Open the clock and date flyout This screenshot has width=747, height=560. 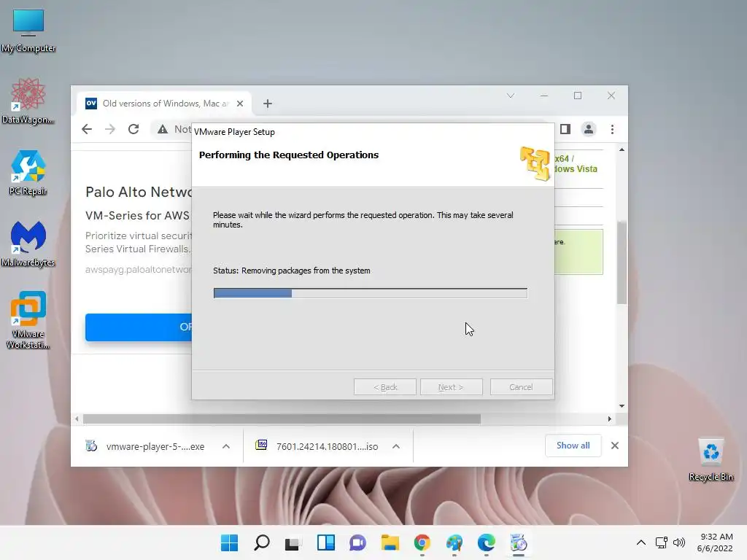pyautogui.click(x=715, y=542)
